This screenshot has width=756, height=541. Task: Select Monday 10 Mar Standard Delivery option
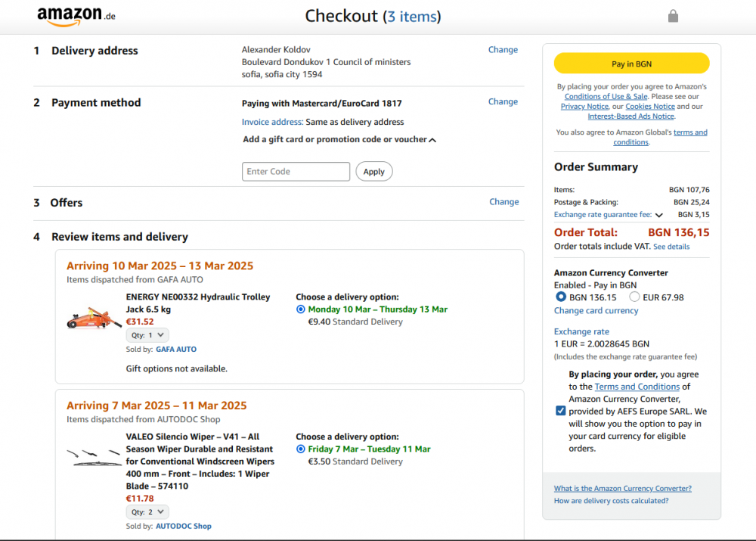pos(301,309)
